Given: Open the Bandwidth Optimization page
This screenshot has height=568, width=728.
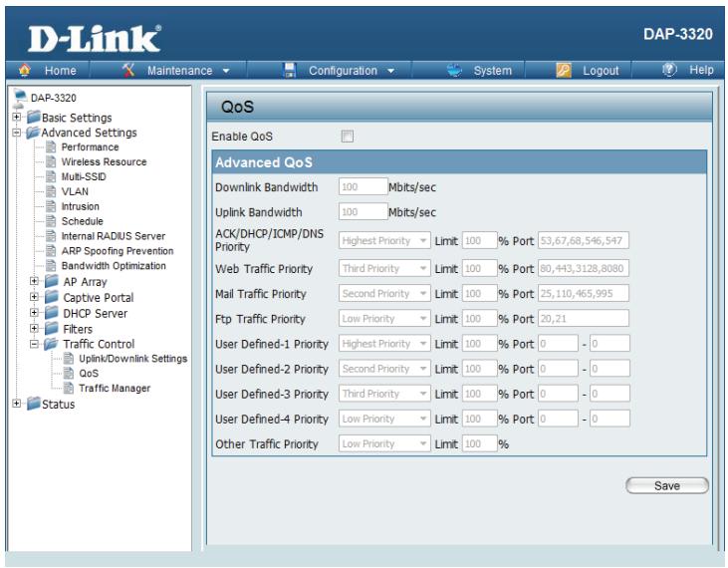Looking at the screenshot, I should tap(114, 266).
